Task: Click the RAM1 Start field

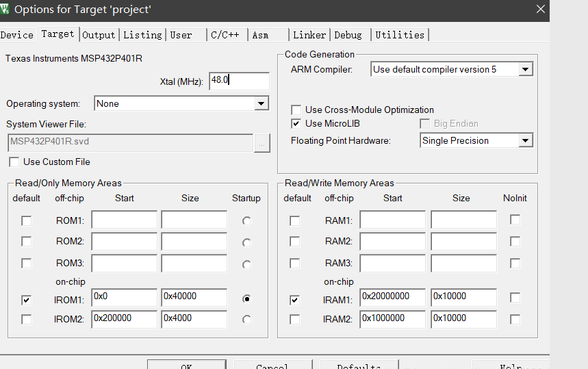Action: (x=393, y=219)
